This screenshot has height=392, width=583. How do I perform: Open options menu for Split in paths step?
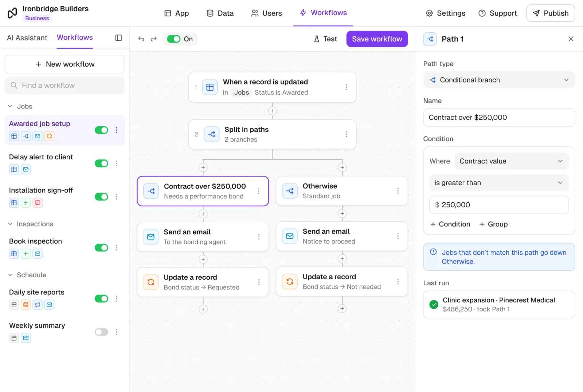click(x=346, y=134)
